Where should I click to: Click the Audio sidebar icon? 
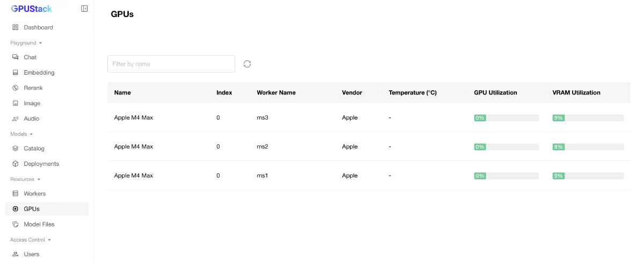coord(16,119)
